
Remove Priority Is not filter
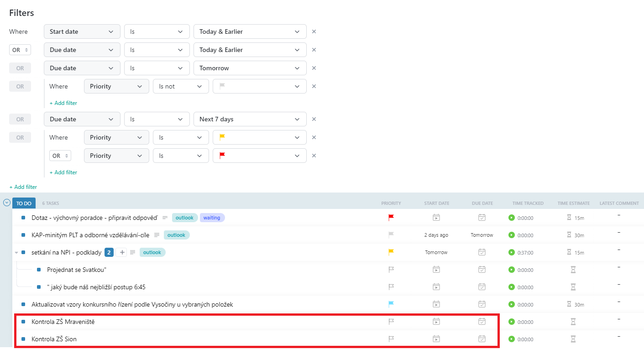(x=314, y=86)
